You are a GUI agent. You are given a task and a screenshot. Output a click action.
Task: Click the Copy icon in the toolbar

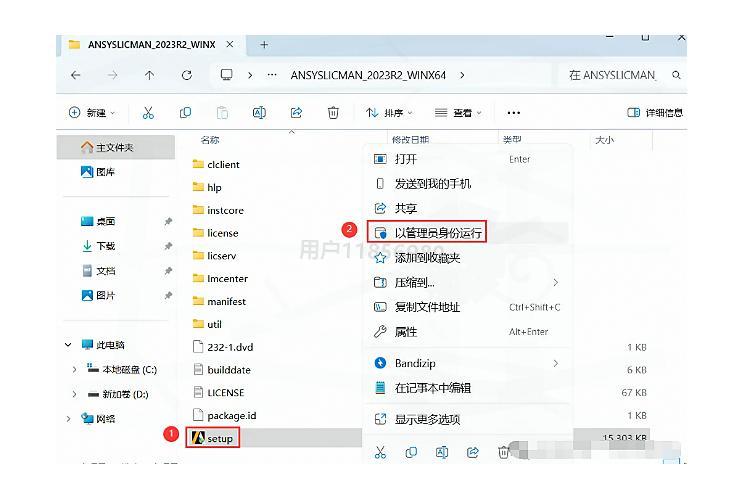click(x=185, y=112)
